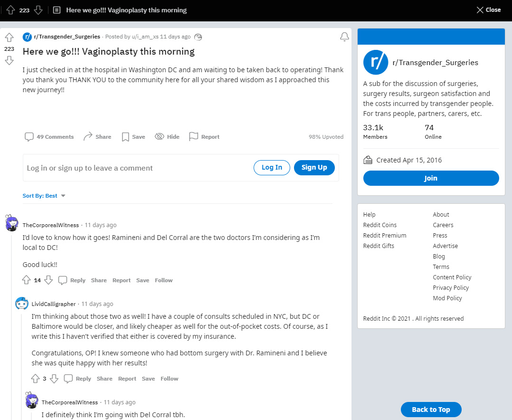The width and height of the screenshot is (512, 420).
Task: Hide the post with the eye icon
Action: (x=160, y=137)
